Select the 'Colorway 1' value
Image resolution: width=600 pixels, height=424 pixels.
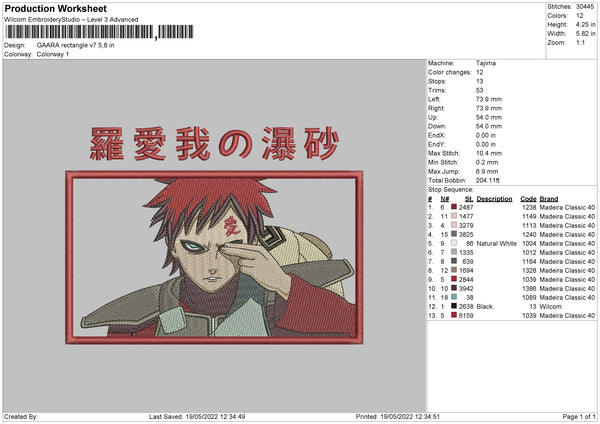[x=53, y=54]
